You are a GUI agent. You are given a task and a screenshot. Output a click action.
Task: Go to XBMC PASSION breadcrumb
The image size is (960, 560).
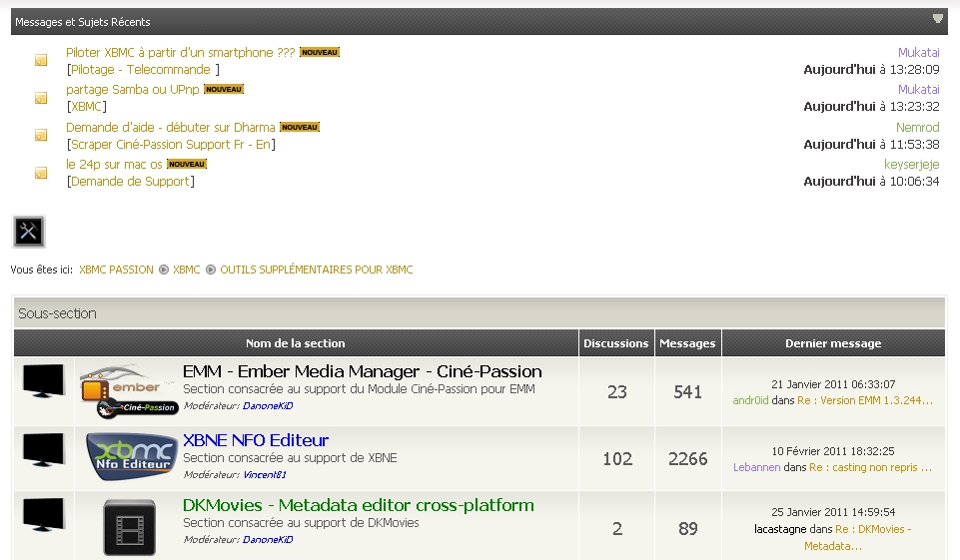[116, 270]
